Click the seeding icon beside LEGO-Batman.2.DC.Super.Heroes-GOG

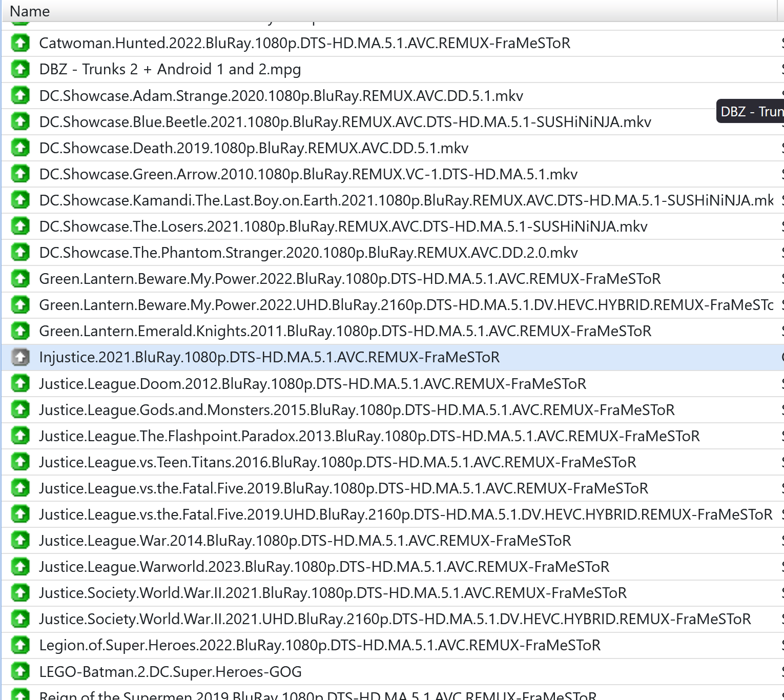click(20, 671)
